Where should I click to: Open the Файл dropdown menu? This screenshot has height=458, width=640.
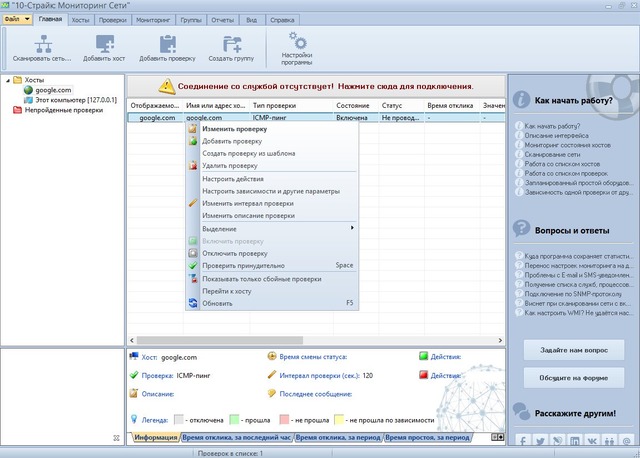coord(19,19)
